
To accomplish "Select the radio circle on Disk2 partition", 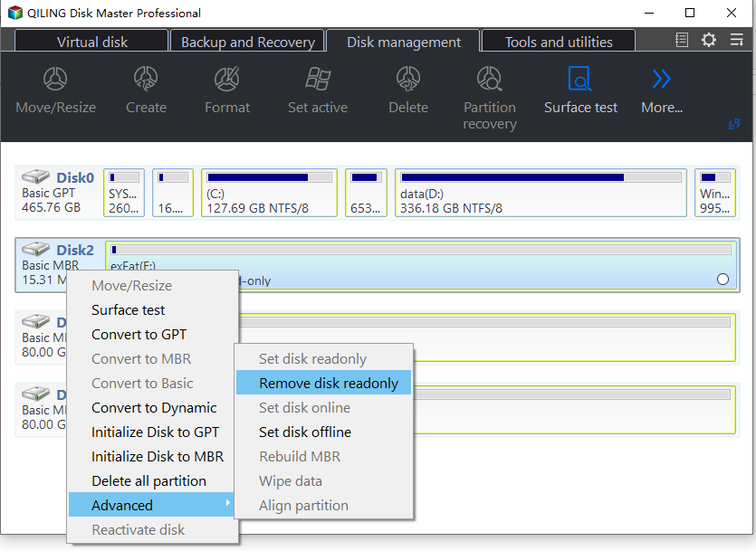I will tap(723, 280).
